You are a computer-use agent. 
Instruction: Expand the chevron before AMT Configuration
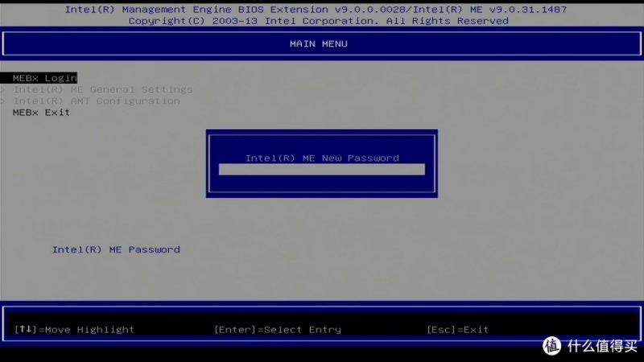pos(3,101)
